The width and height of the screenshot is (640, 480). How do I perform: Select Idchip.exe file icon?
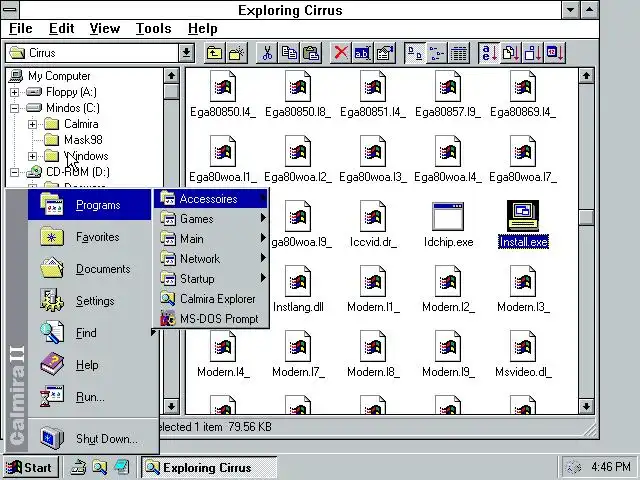448,224
